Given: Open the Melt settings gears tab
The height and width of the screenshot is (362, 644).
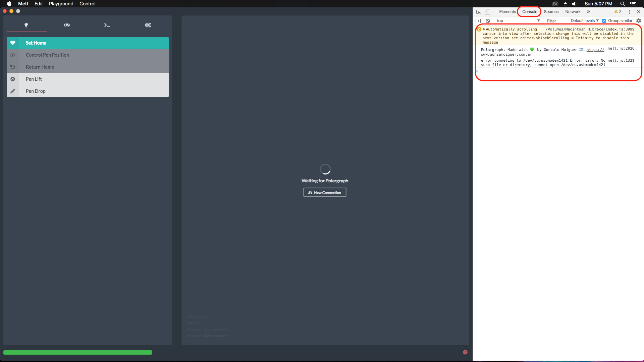Looking at the screenshot, I should coord(148,25).
